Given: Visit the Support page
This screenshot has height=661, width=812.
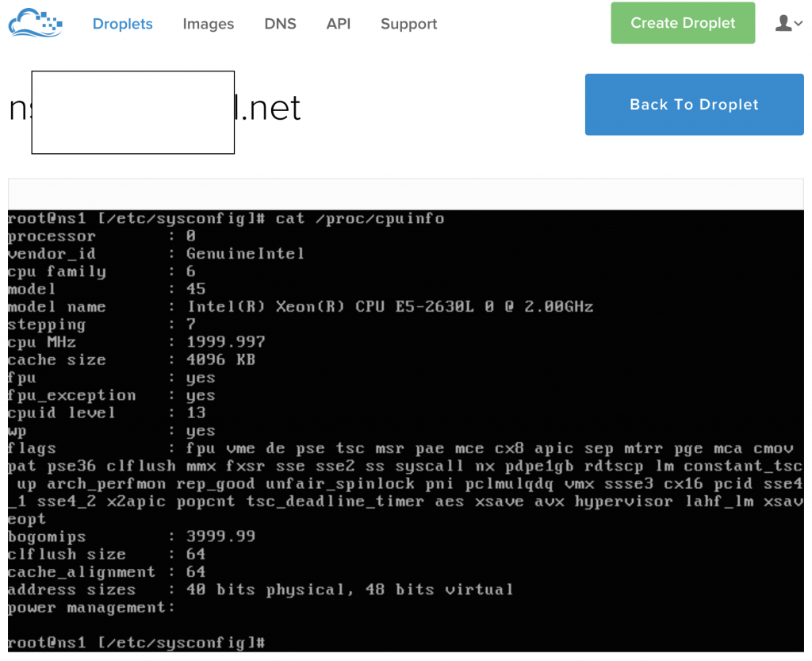Looking at the screenshot, I should [408, 24].
